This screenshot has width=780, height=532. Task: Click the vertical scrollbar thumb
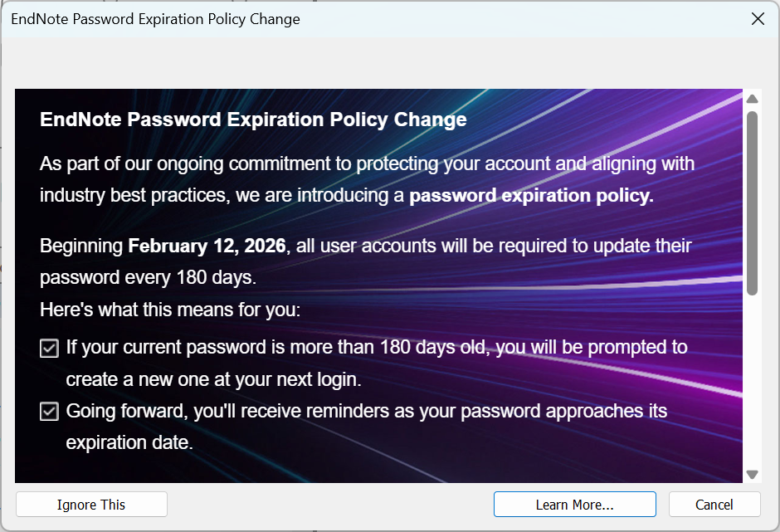(753, 203)
